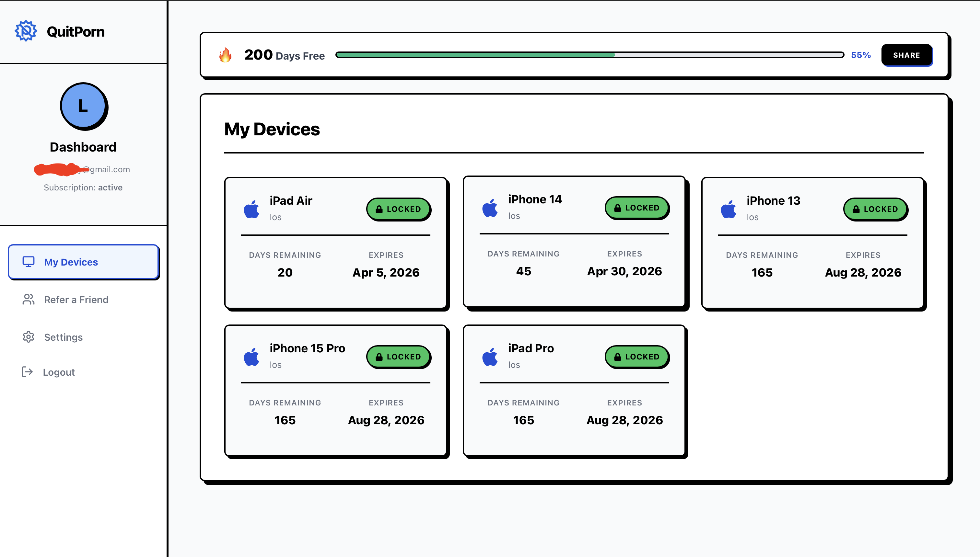980x557 pixels.
Task: Toggle the LOCKED badge on iPhone 13
Action: pyautogui.click(x=875, y=209)
